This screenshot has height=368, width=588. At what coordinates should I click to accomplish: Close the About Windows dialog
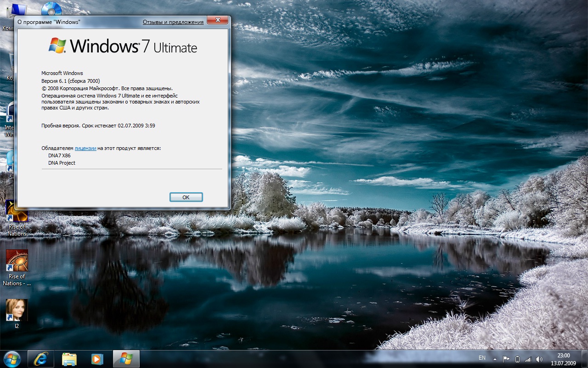218,21
